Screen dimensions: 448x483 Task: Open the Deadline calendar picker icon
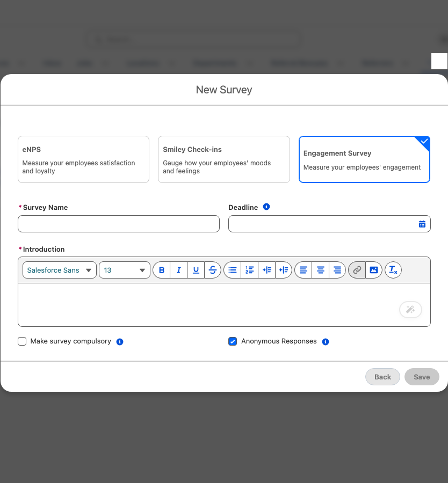[422, 224]
